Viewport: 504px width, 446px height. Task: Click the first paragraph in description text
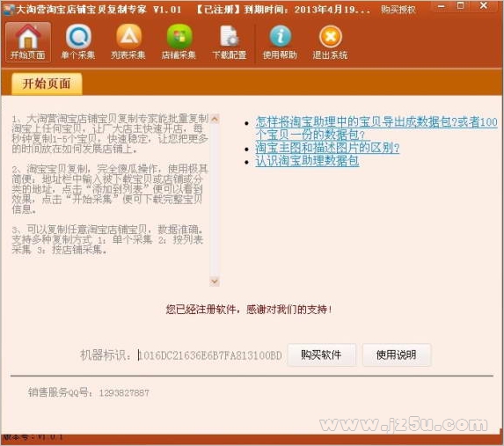click(110, 133)
